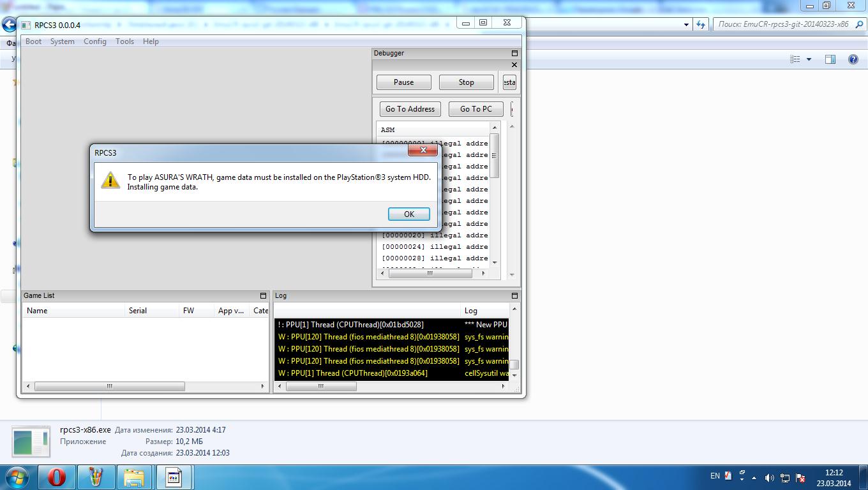This screenshot has height=490, width=868.
Task: Open the Config menu
Action: point(95,41)
